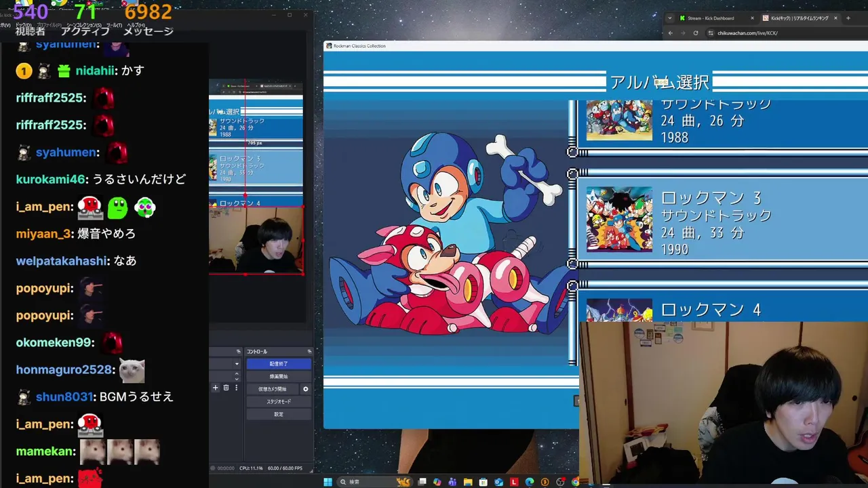Enable スタジオモード in OBS controls
The height and width of the screenshot is (488, 868).
point(279,402)
